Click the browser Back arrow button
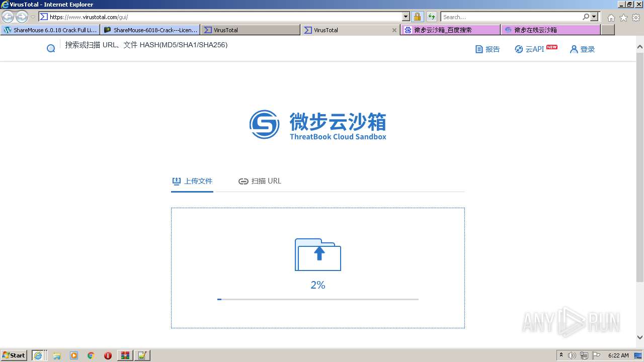This screenshot has height=362, width=644. pyautogui.click(x=8, y=17)
